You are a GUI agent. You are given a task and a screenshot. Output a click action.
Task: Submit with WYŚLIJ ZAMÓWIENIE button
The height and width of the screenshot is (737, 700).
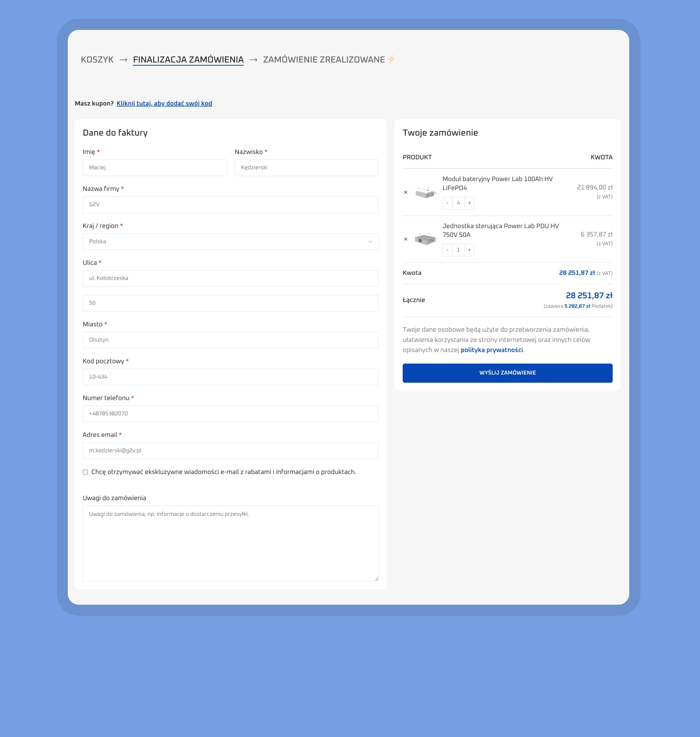click(x=507, y=373)
